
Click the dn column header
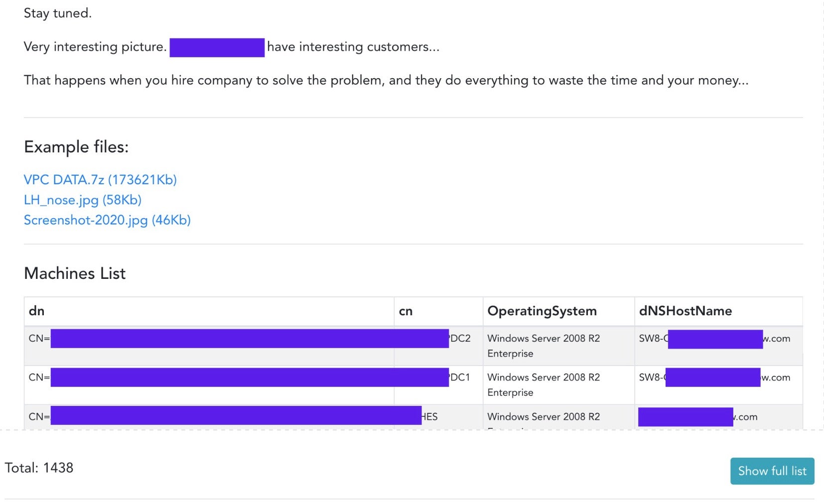tap(37, 311)
